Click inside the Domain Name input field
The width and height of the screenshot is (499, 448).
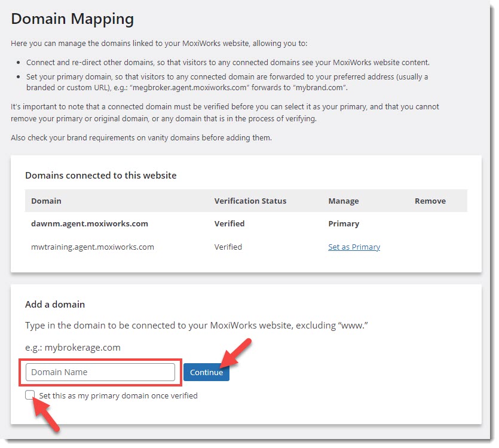(99, 372)
